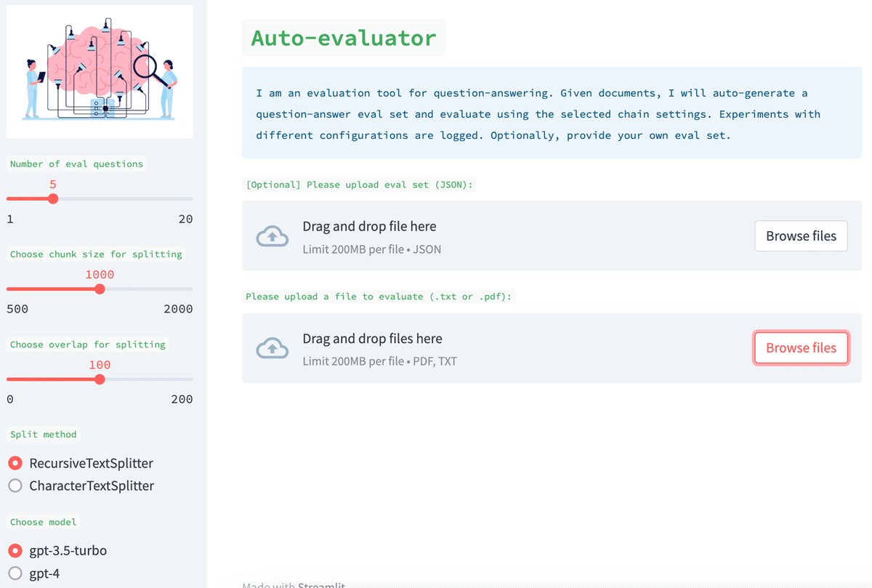Click the handle on the eval questions slider
The width and height of the screenshot is (872, 588).
[52, 198]
